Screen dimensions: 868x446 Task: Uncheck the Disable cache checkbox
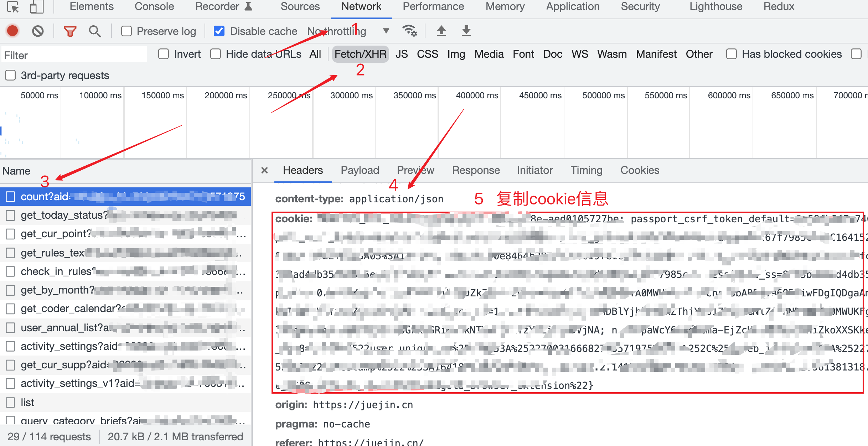pyautogui.click(x=219, y=31)
